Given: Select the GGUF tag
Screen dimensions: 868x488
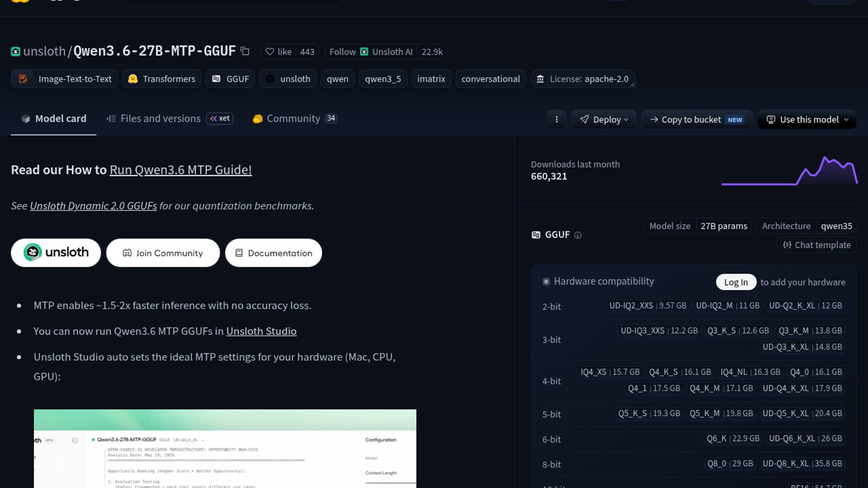Looking at the screenshot, I should (231, 79).
